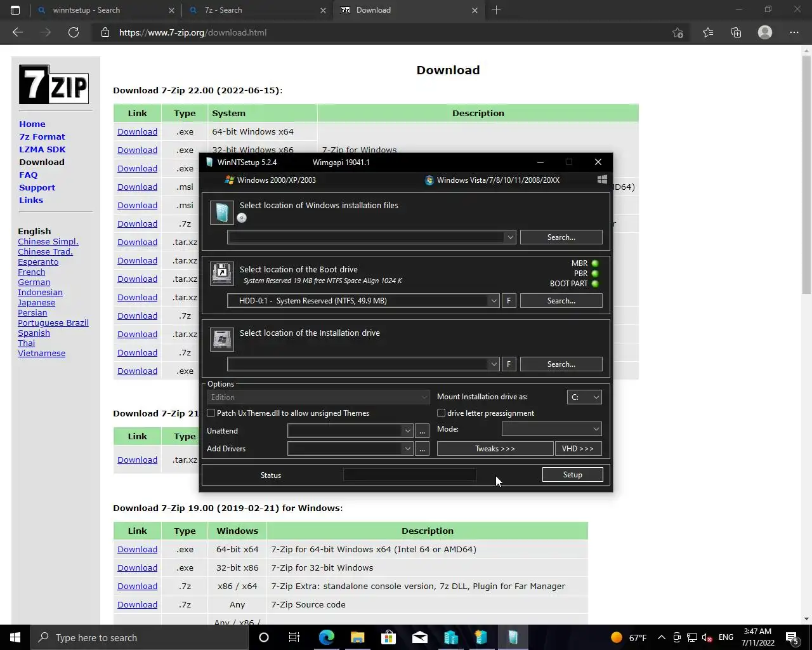The image size is (812, 650).
Task: Add this page to favorites star icon
Action: (x=678, y=32)
